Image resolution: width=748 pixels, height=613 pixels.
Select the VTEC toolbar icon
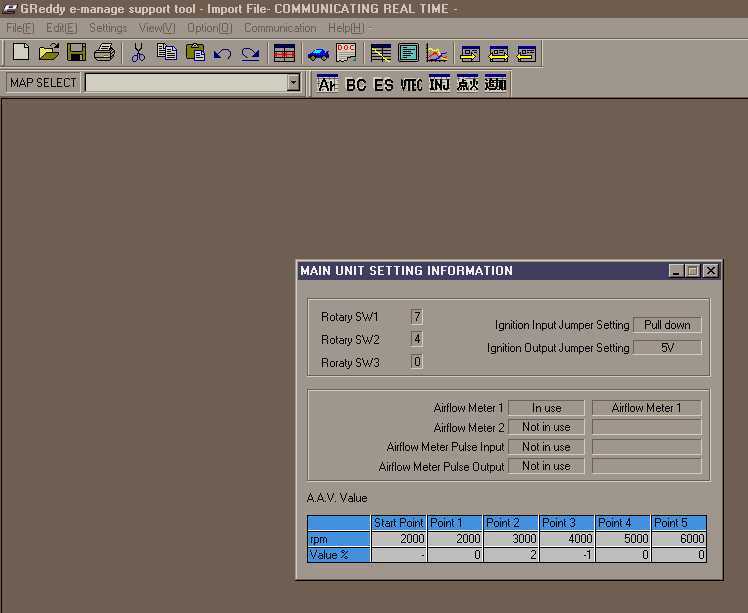point(411,84)
